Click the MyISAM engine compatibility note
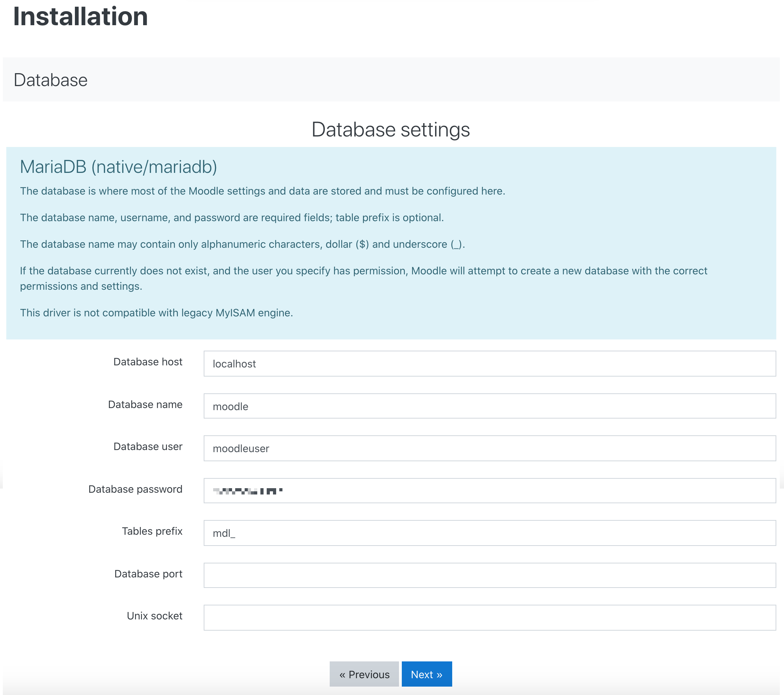This screenshot has width=784, height=695. click(156, 313)
